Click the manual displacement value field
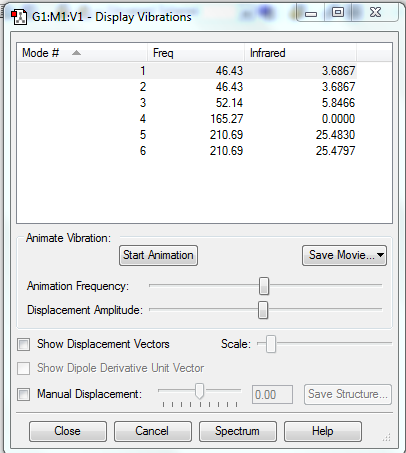Image resolution: width=406 pixels, height=453 pixels. pos(272,395)
